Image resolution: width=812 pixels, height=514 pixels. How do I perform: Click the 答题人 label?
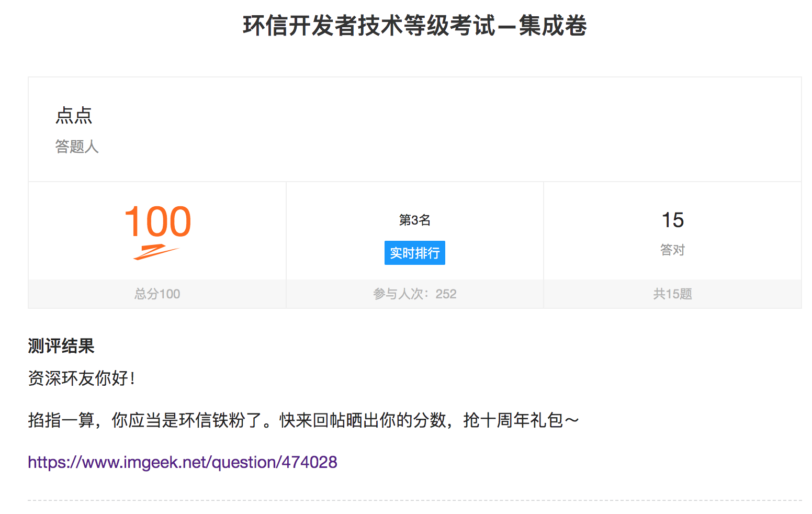(x=77, y=147)
